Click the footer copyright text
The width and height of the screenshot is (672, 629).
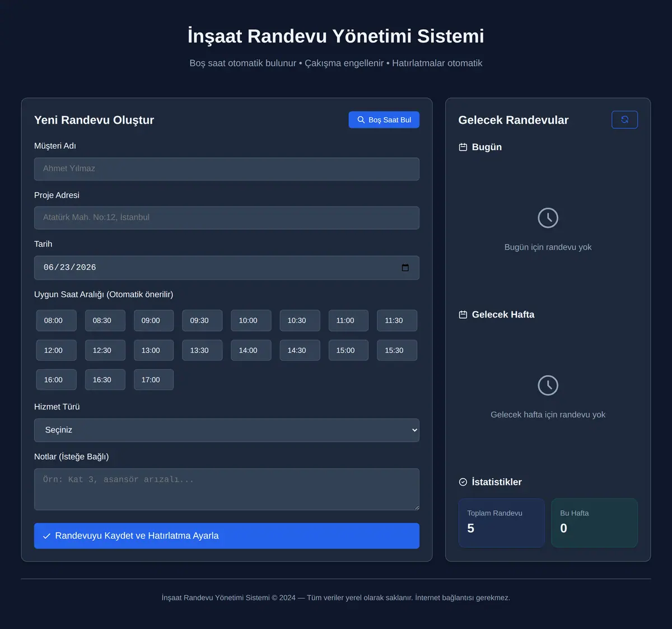coord(336,598)
